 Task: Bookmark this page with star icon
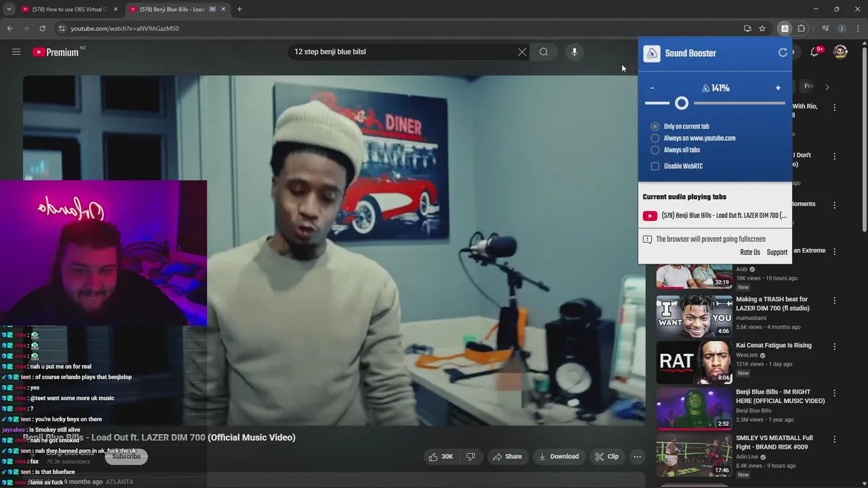[762, 28]
